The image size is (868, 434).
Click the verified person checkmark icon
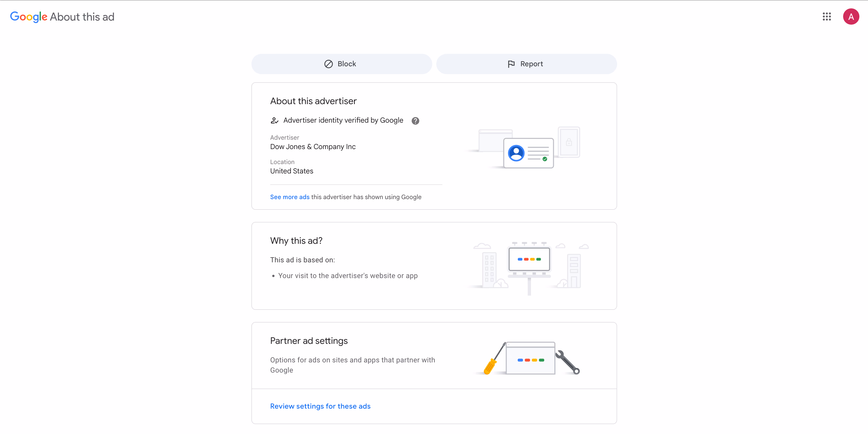[x=274, y=121]
